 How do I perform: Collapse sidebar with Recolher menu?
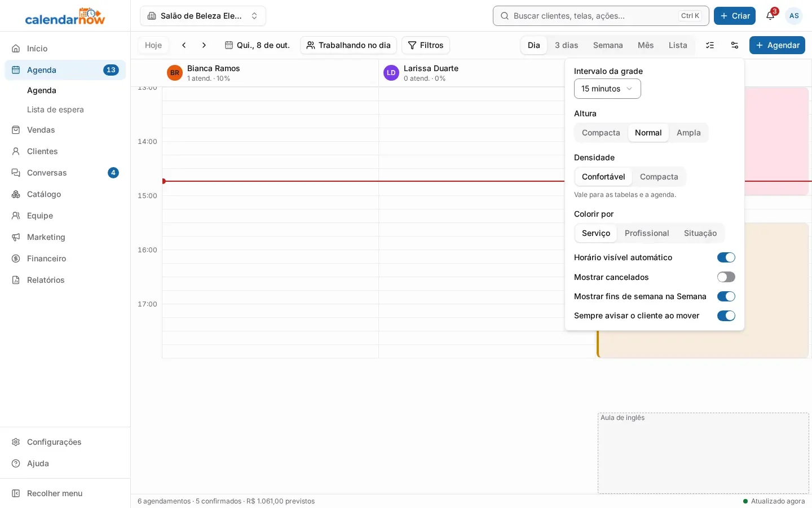click(x=65, y=493)
